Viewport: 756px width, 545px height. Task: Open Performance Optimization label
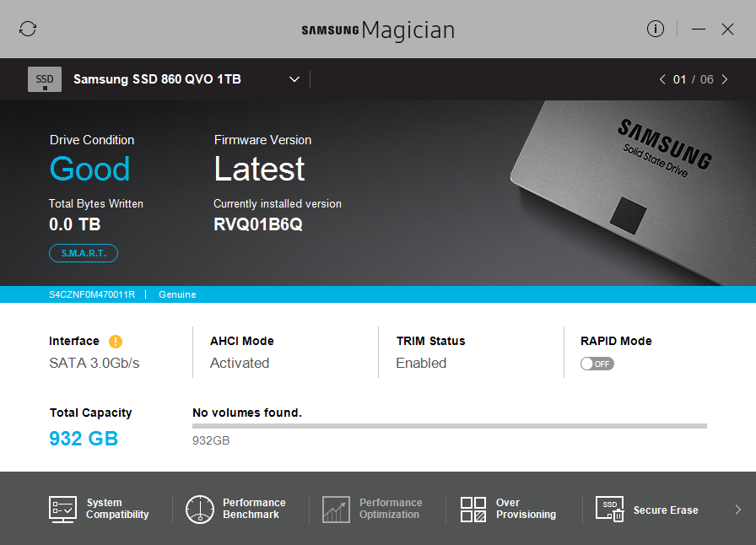[391, 509]
